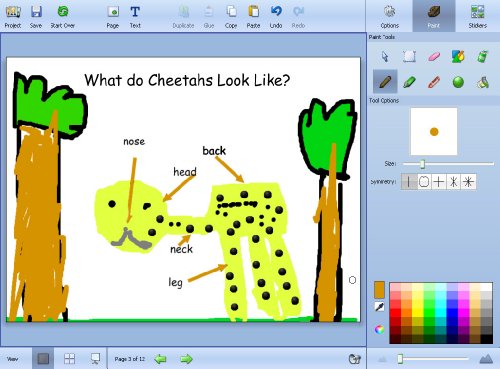Select the red crayon tool
The height and width of the screenshot is (369, 500).
(x=434, y=82)
